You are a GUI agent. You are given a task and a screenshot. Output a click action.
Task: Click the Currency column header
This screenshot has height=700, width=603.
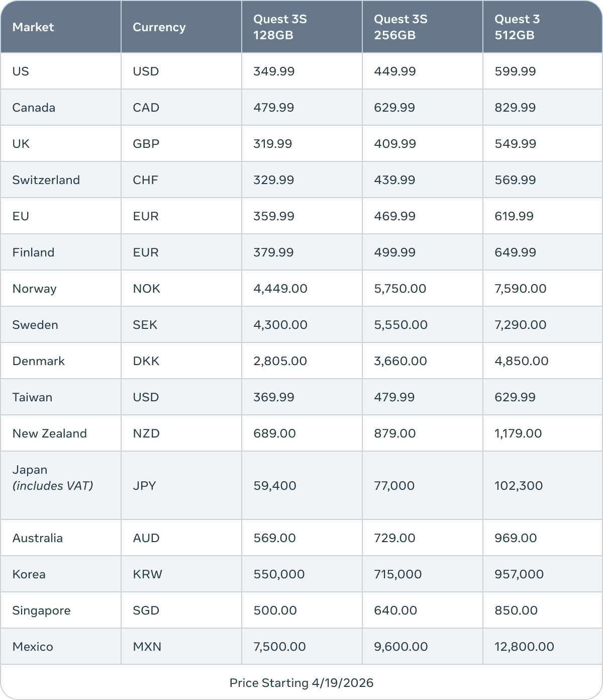tap(159, 27)
